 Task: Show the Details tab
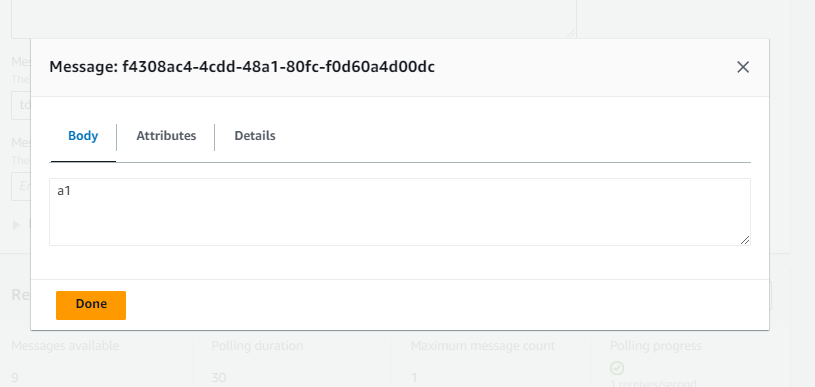click(x=255, y=136)
